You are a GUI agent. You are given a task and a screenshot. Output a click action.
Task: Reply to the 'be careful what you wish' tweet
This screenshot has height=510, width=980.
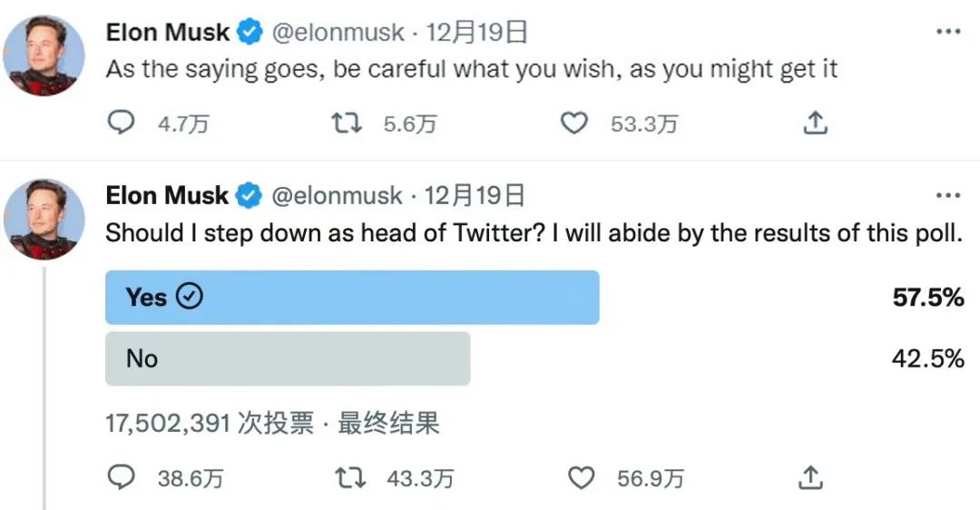click(x=121, y=123)
